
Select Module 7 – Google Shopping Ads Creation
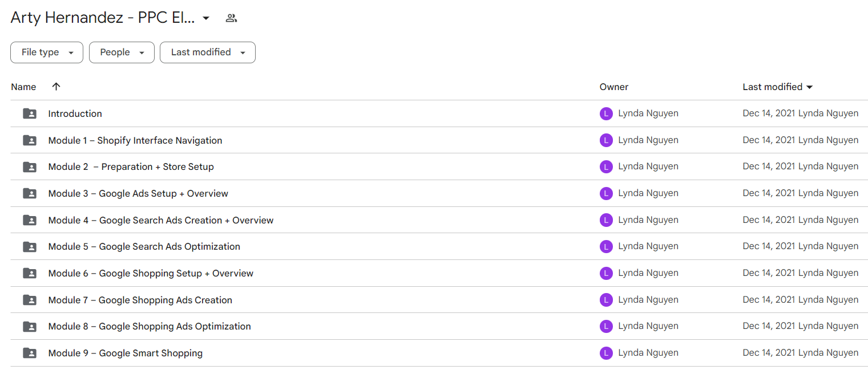(x=140, y=300)
